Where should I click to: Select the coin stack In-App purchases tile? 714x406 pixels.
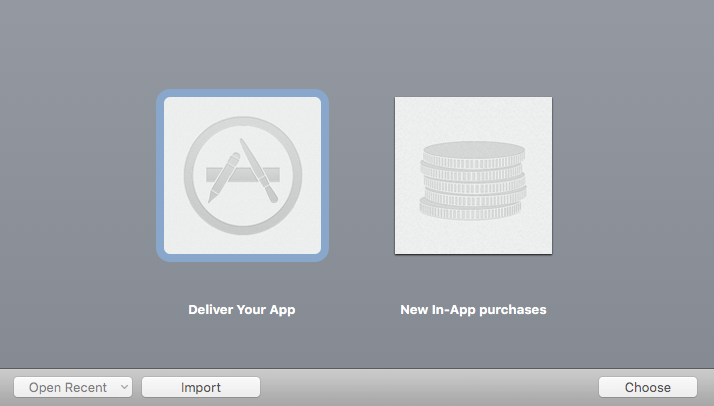pyautogui.click(x=473, y=175)
